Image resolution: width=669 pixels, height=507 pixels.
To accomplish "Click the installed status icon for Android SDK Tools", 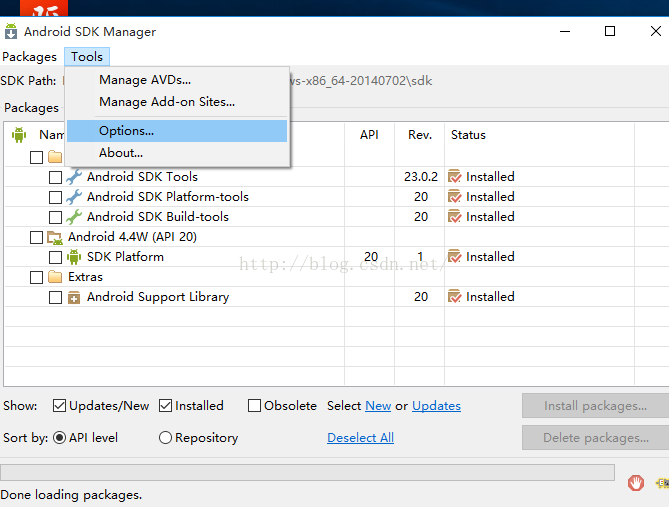I will tap(454, 176).
